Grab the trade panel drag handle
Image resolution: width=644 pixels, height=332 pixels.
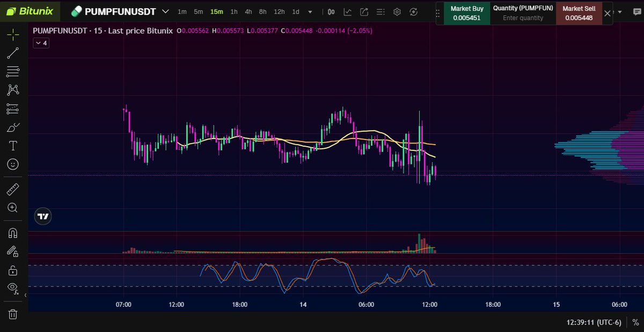(x=438, y=13)
